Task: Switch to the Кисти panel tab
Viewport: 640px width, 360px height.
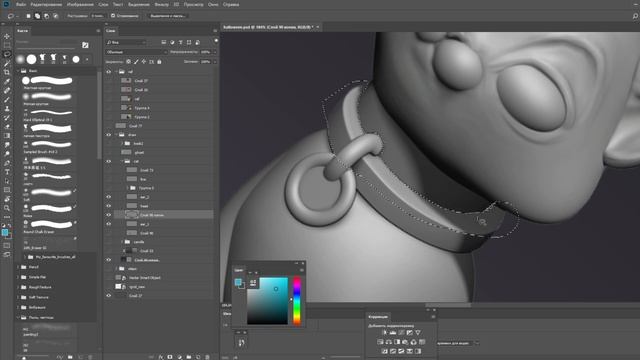Action: pos(22,31)
